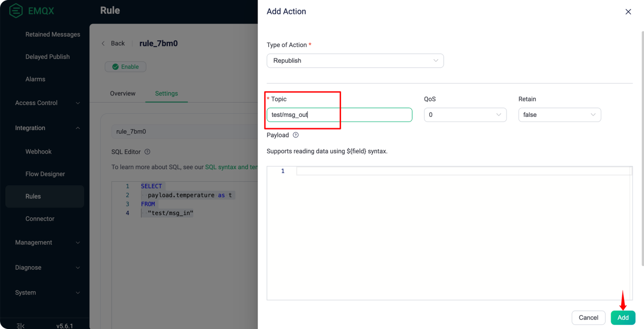Click the Cancel button
Screen dimensions: 644x329
[588, 318]
